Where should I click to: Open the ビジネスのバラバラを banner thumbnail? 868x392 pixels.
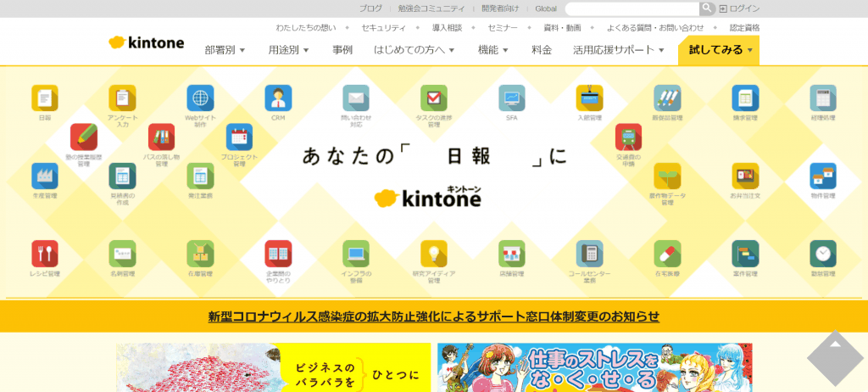pyautogui.click(x=274, y=367)
